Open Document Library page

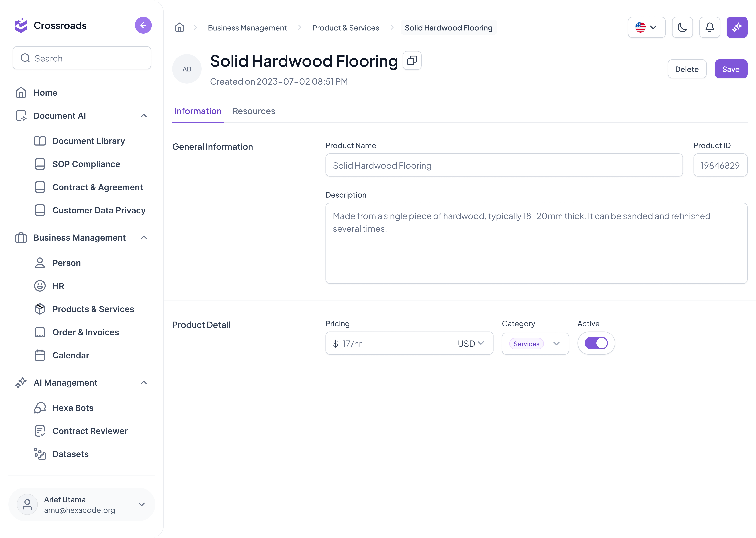click(x=89, y=141)
